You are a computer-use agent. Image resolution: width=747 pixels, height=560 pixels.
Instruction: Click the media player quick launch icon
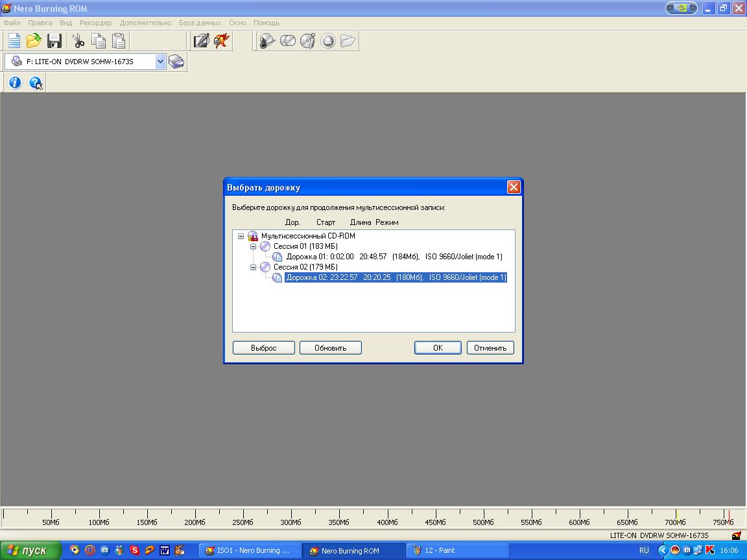coord(75,550)
